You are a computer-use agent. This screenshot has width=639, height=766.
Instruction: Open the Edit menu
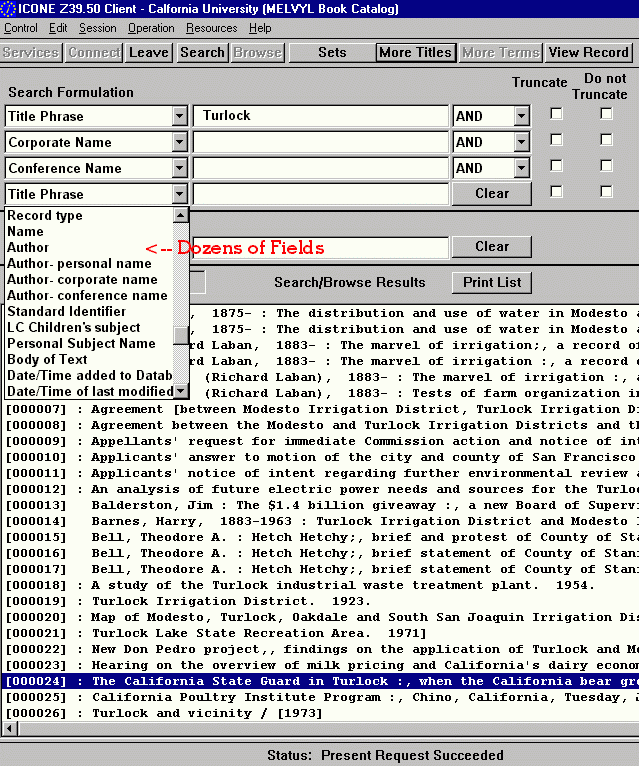(58, 28)
